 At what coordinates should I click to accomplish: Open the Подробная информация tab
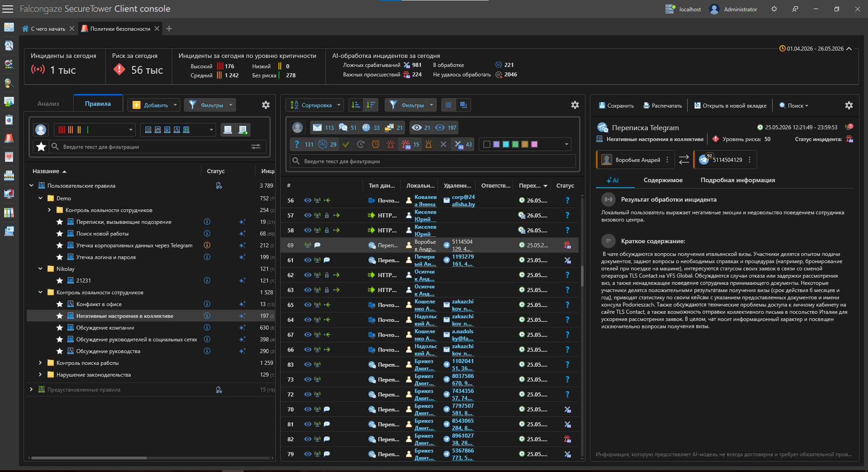click(x=737, y=180)
